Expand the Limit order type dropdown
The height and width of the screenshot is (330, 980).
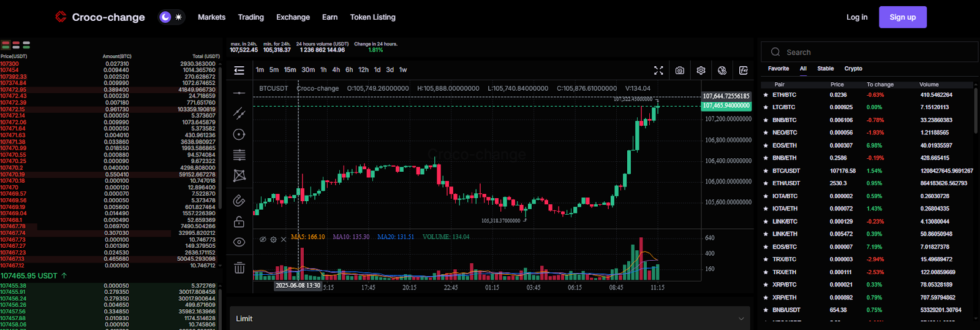point(490,318)
